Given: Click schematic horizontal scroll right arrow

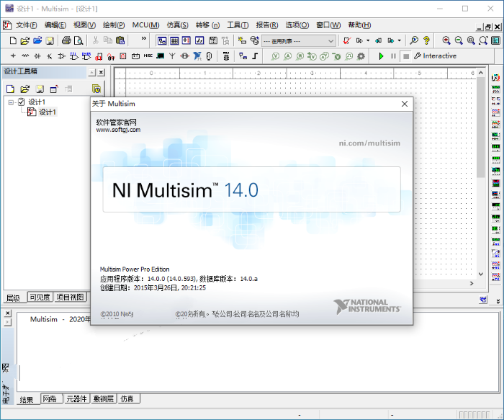Looking at the screenshot, I should point(472,283).
